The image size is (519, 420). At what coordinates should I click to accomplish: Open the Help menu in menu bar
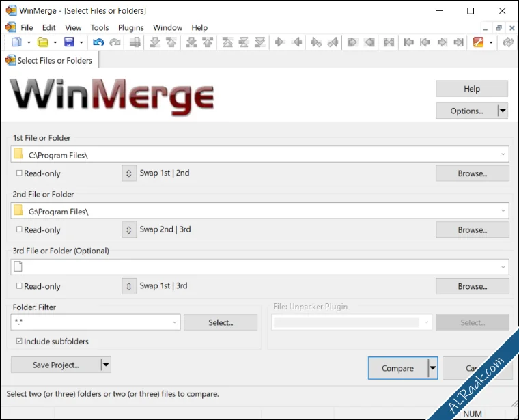[199, 27]
